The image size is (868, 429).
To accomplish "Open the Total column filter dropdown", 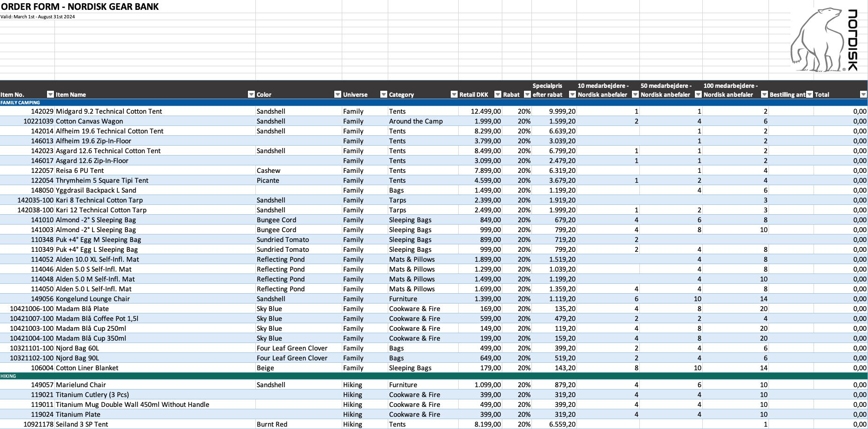I will [x=863, y=94].
